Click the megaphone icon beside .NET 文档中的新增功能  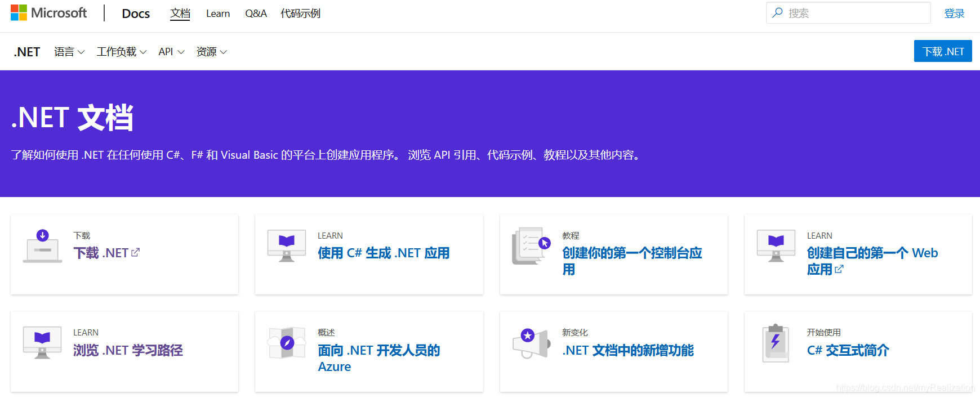[531, 343]
